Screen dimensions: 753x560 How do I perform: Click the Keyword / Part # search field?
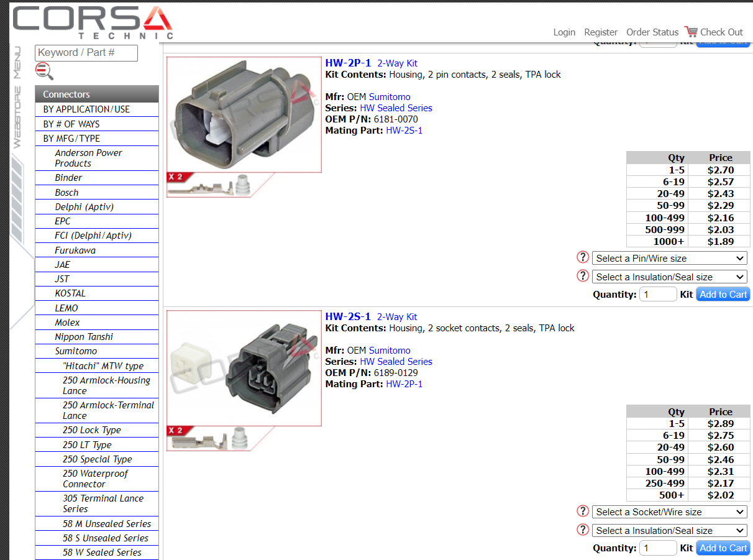click(x=86, y=53)
